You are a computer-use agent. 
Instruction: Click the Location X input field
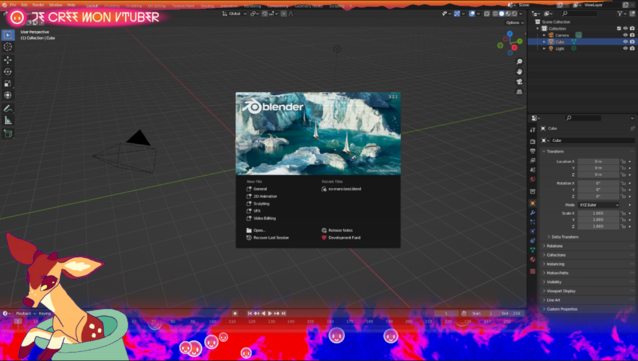click(598, 162)
